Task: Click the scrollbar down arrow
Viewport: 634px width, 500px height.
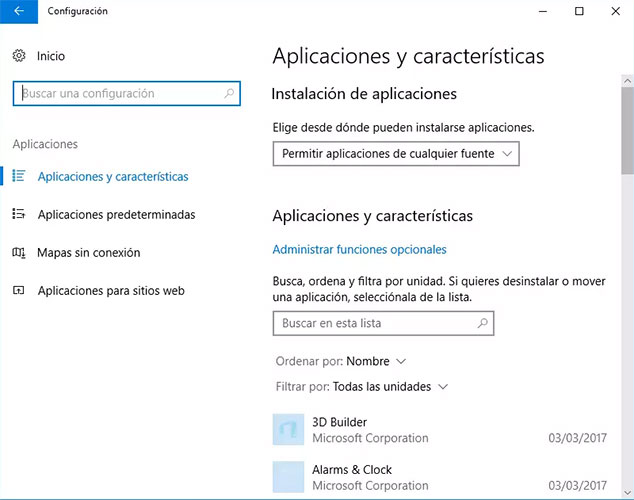Action: point(628,492)
